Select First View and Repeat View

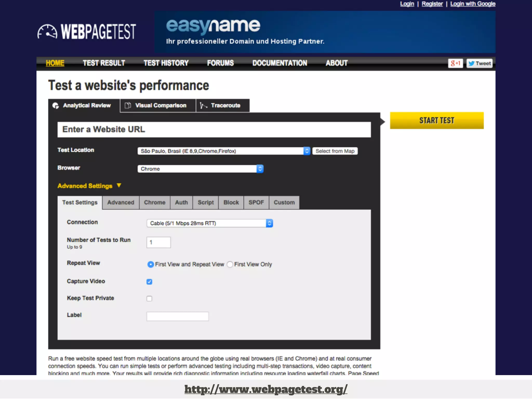click(x=150, y=264)
